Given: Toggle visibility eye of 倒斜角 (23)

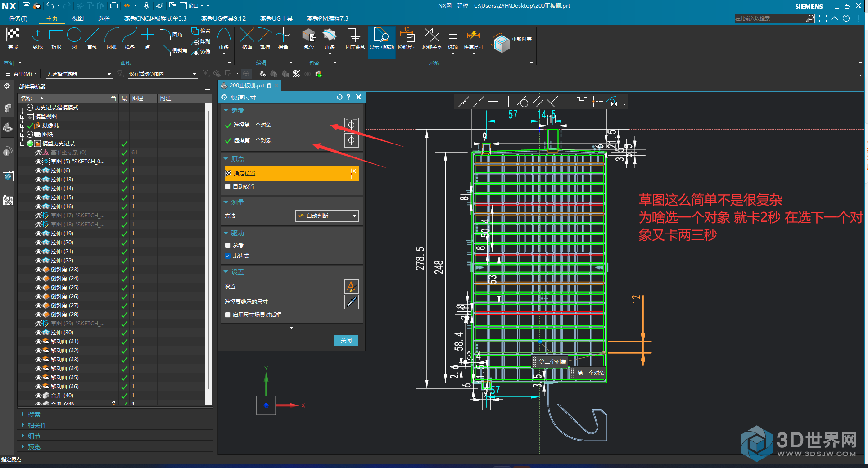Looking at the screenshot, I should [39, 270].
